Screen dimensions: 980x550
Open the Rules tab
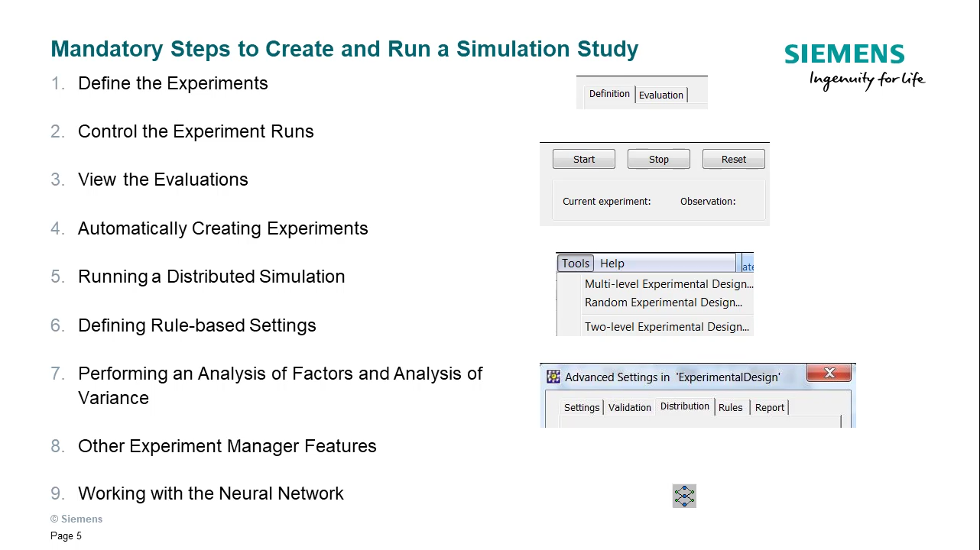pyautogui.click(x=730, y=407)
